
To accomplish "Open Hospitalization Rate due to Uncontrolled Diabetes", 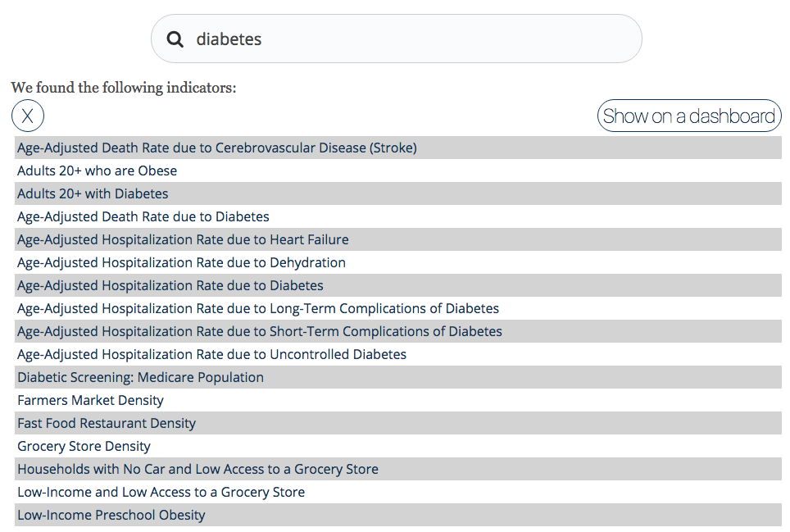I will coord(211,355).
